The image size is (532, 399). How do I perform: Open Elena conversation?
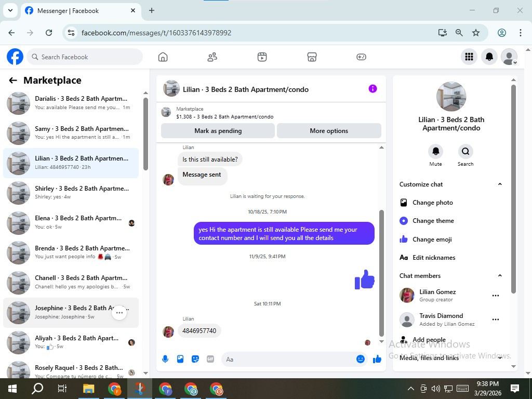click(x=71, y=222)
